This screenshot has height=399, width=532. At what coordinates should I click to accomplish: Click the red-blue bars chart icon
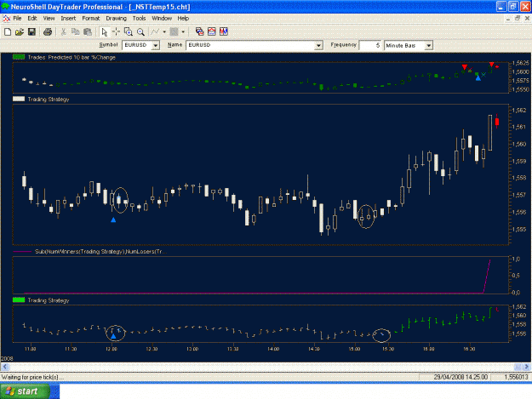click(x=224, y=31)
